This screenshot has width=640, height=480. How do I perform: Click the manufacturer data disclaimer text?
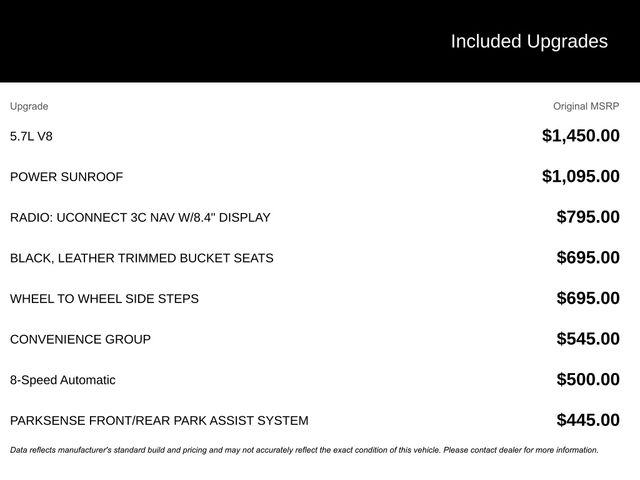[x=304, y=450]
